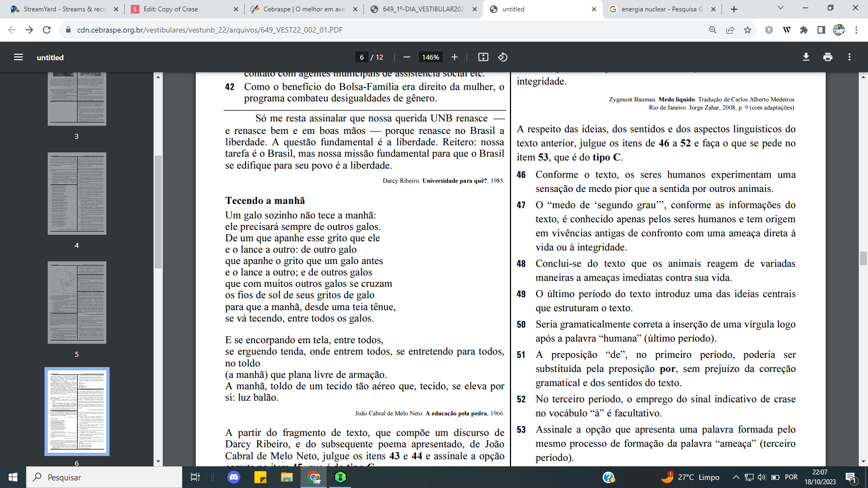Open browser zoom magnifier icon in address bar
The image size is (868, 488).
[713, 30]
